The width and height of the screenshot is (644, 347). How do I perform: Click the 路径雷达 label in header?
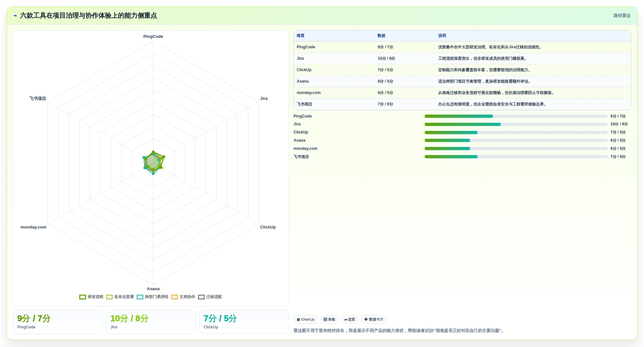click(x=622, y=16)
